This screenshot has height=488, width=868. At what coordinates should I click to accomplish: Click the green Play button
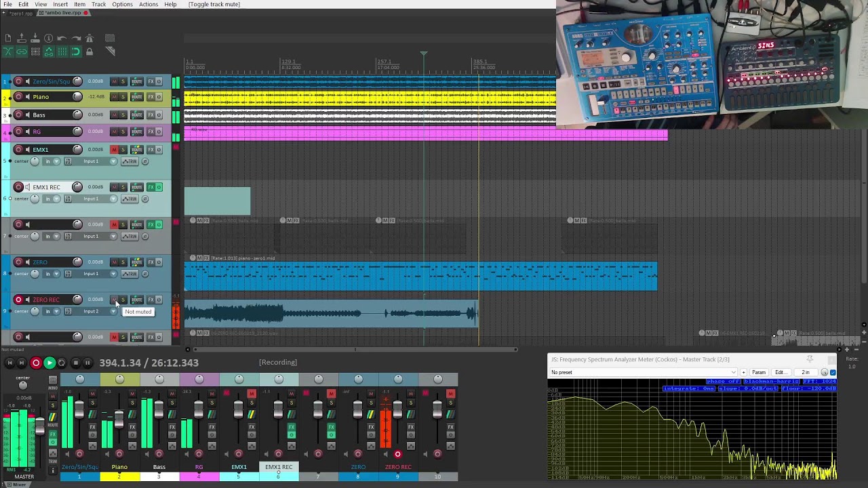(49, 363)
